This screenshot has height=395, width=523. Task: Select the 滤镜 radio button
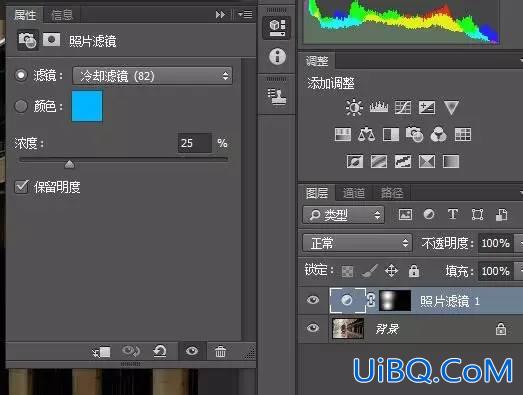21,75
